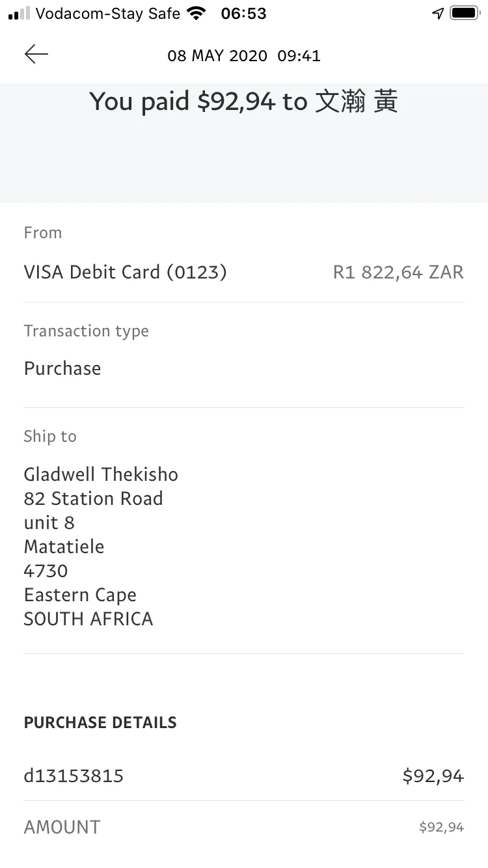Tap the Gladwell Thekisho recipient name
Image resolution: width=488 pixels, height=868 pixels.
[x=101, y=474]
